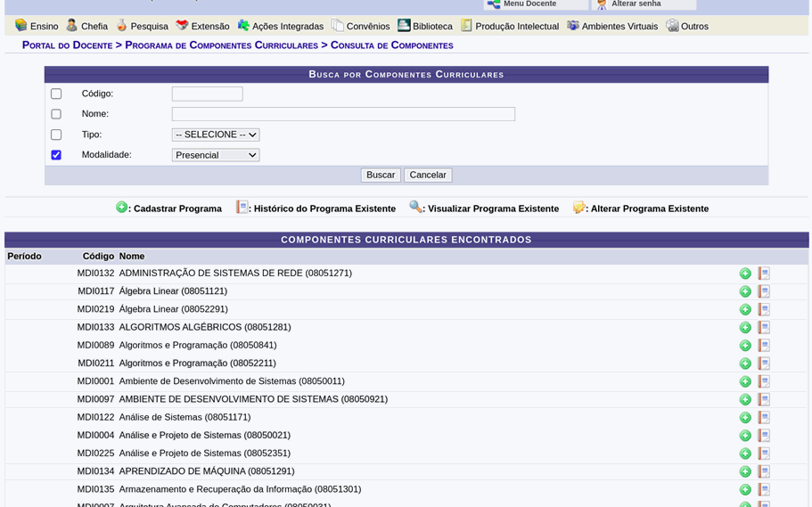Register program for APRENDIZADO DE MÁQUINA

click(x=745, y=471)
